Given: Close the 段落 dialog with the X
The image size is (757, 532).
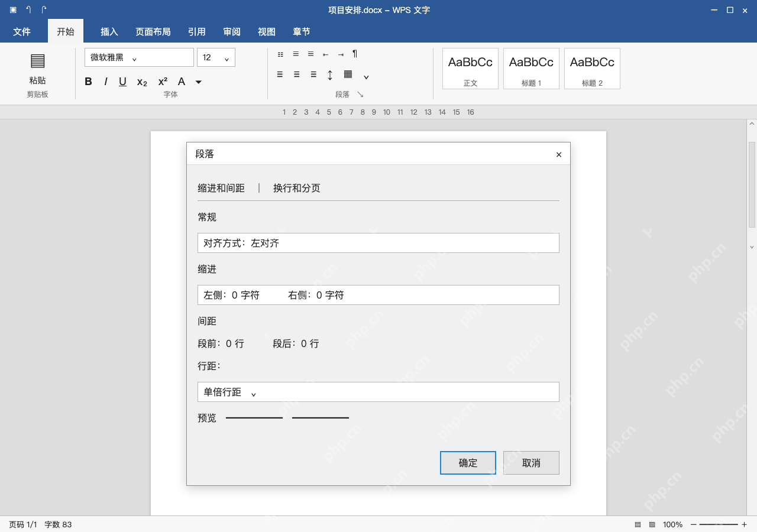Looking at the screenshot, I should coord(559,154).
